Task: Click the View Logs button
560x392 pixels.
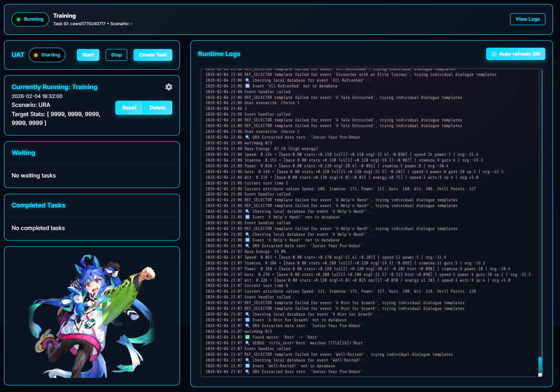Action: click(528, 19)
